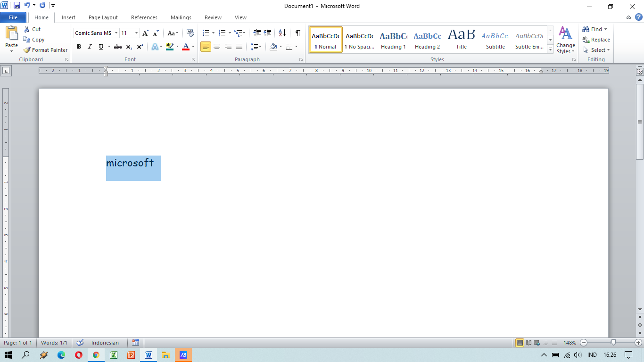Center align the paragraph
Image resolution: width=644 pixels, height=362 pixels.
tap(217, 47)
